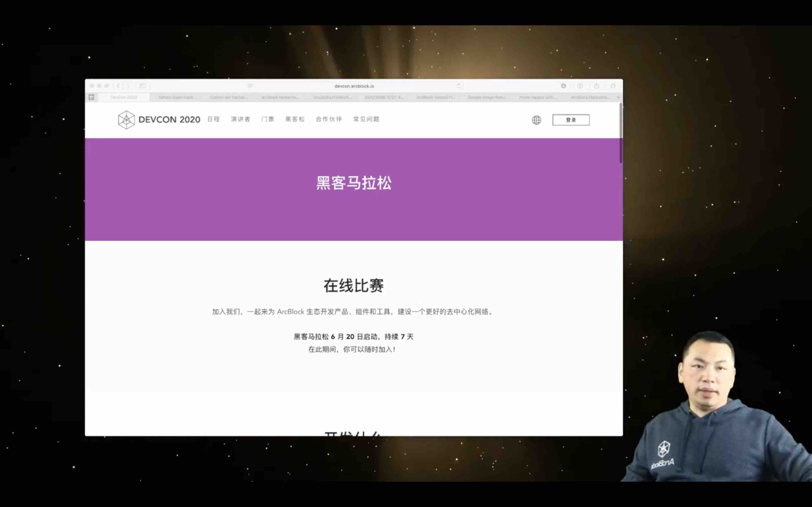Open a new tab with plus button
The height and width of the screenshot is (507, 812).
pyautogui.click(x=618, y=97)
